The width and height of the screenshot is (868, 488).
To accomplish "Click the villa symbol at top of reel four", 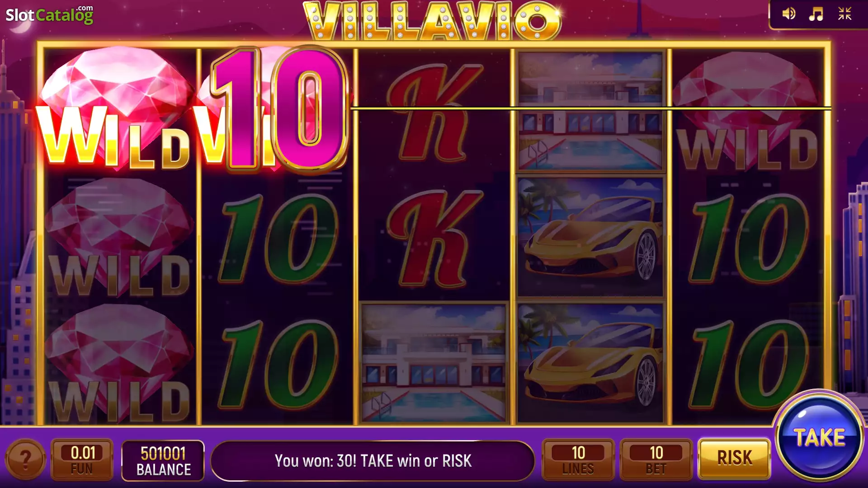I will pyautogui.click(x=590, y=111).
